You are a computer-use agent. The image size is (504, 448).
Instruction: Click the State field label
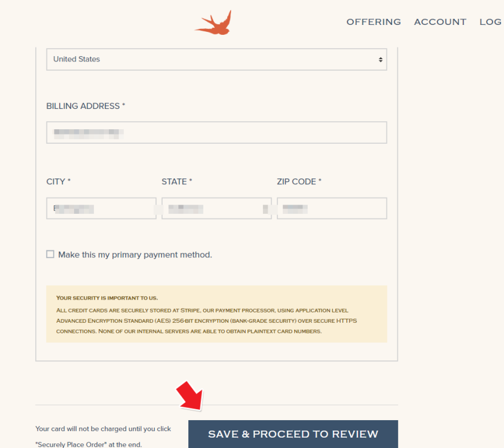click(177, 182)
